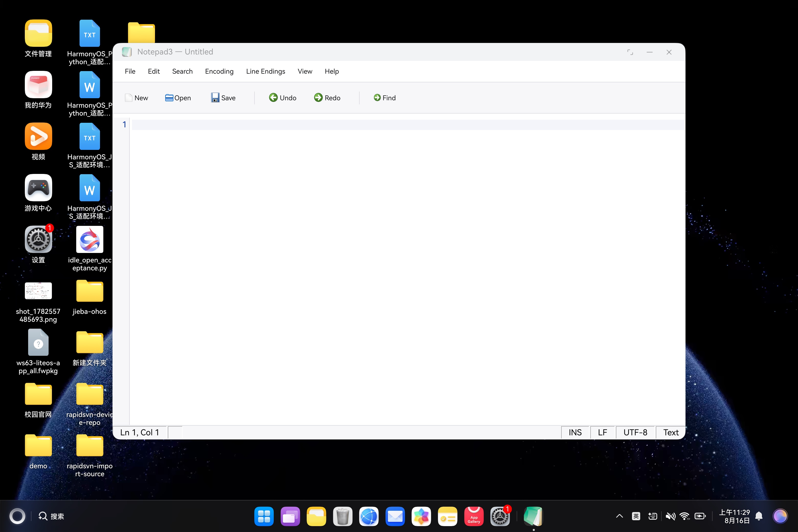Enter fullscreen with the title bar expand icon
Screen dimensions: 798x532
tap(630, 52)
